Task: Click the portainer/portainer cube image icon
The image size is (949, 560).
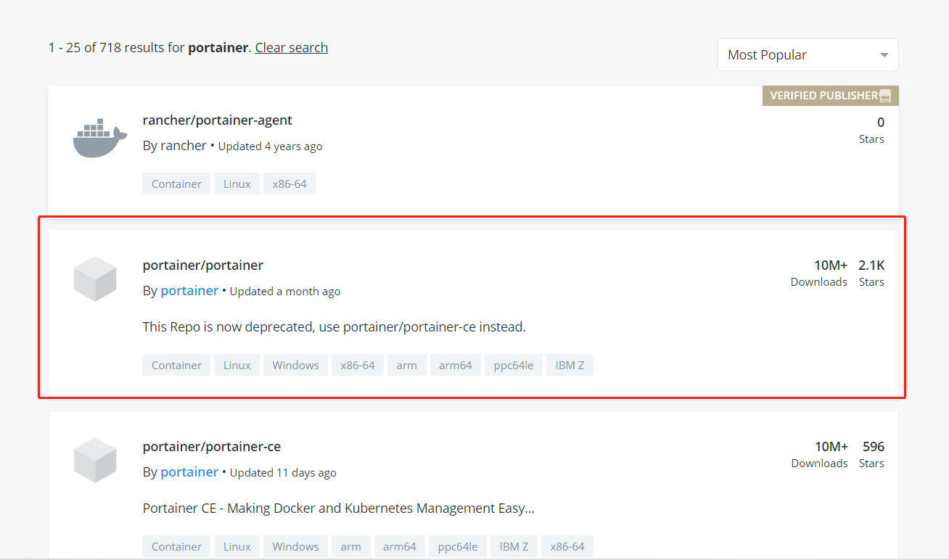Action: pos(95,279)
